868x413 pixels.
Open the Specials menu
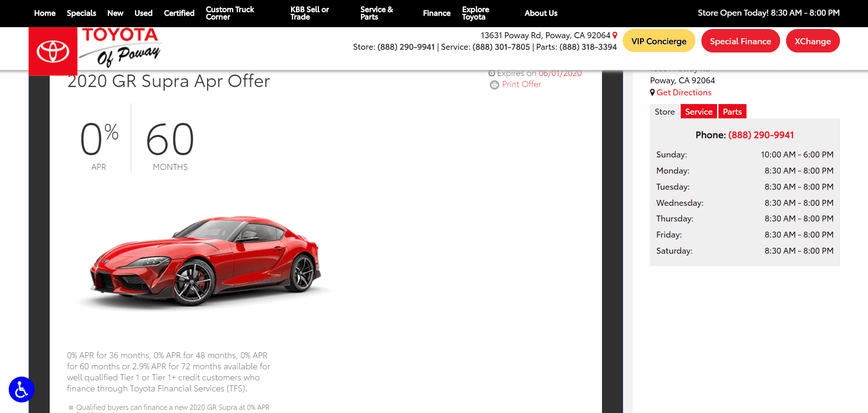(81, 13)
